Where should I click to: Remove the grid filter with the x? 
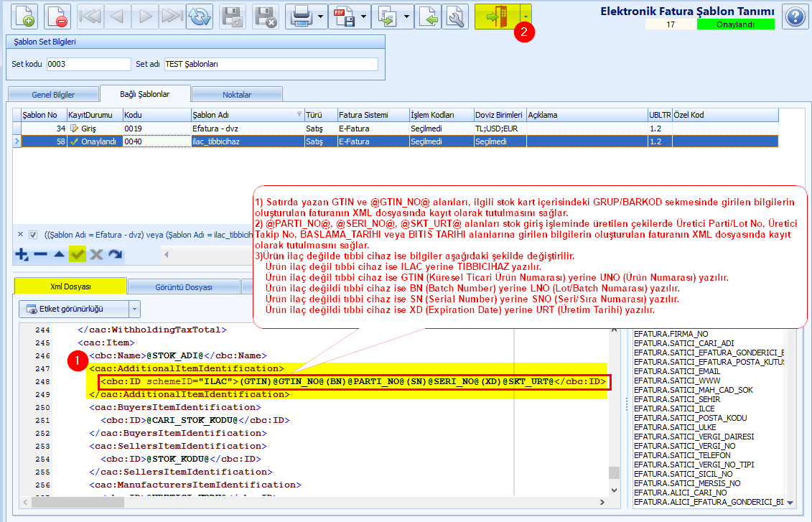21,234
